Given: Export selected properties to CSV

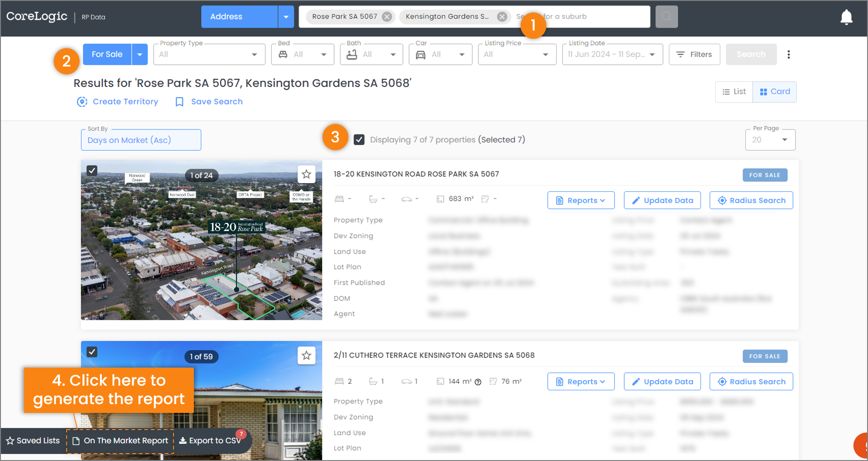Looking at the screenshot, I should (x=210, y=441).
